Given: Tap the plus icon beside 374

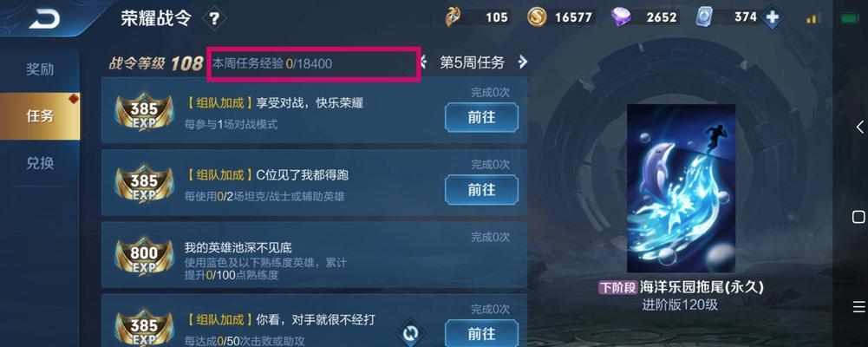Looking at the screenshot, I should [772, 17].
